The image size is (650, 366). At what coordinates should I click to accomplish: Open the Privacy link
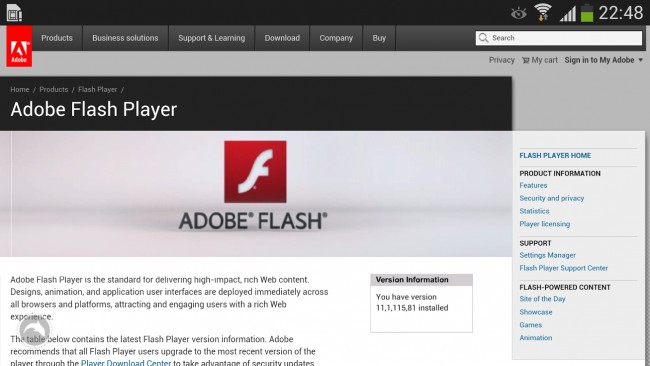tap(502, 60)
